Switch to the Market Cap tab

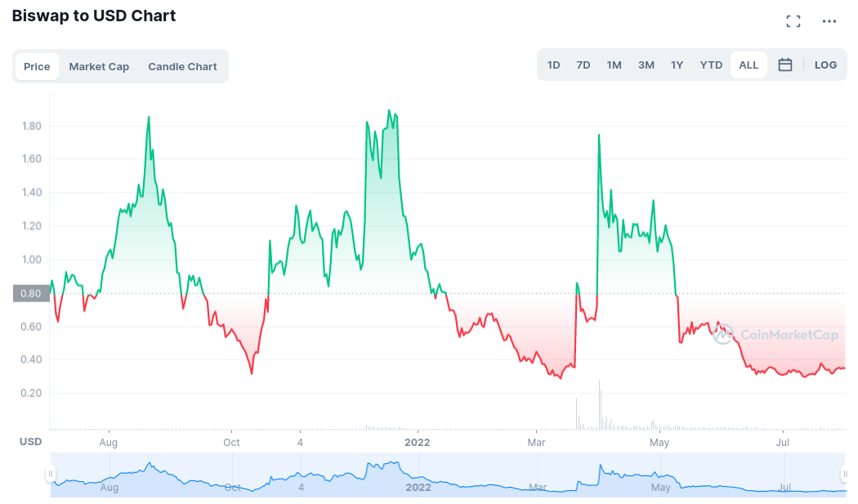pos(99,66)
